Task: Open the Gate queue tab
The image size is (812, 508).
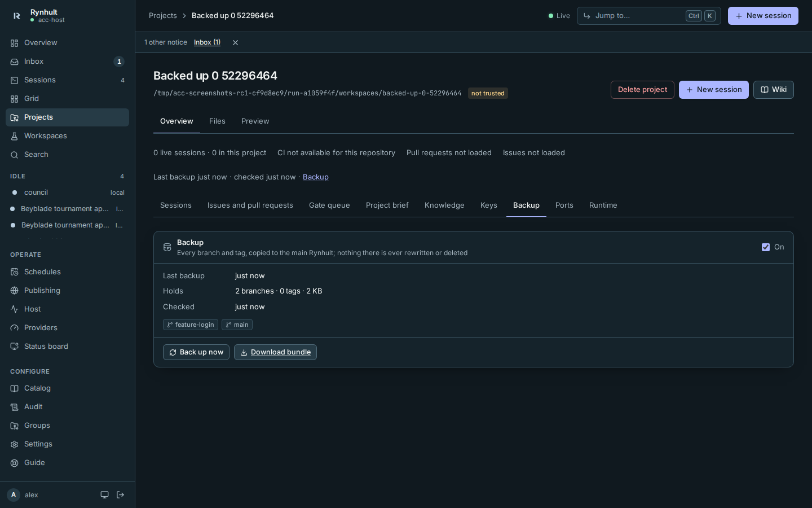Action: pyautogui.click(x=329, y=205)
